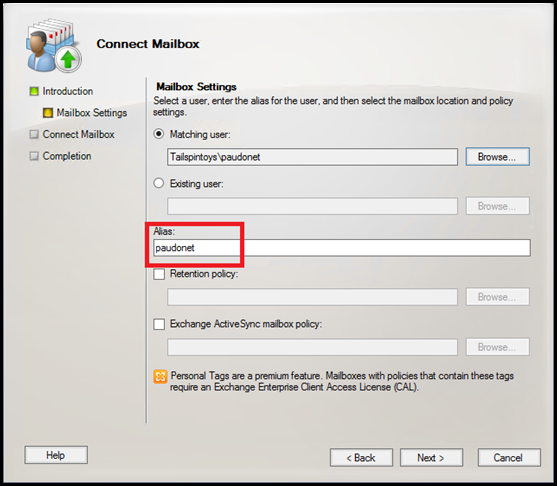Click the Connect Mailbox wizard header icon

[54, 45]
